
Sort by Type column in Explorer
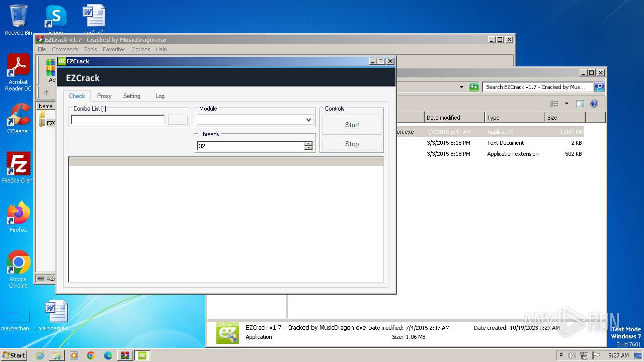pos(515,118)
